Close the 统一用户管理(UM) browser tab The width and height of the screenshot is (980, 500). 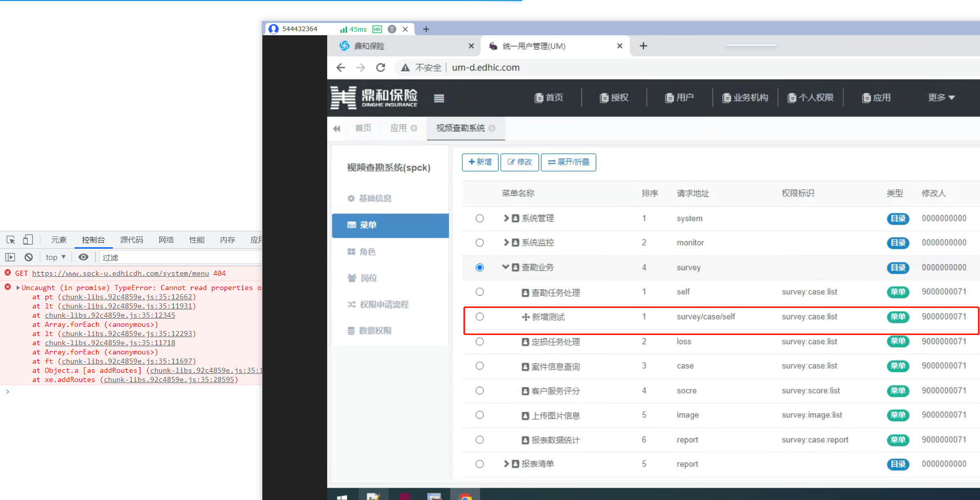click(x=620, y=46)
